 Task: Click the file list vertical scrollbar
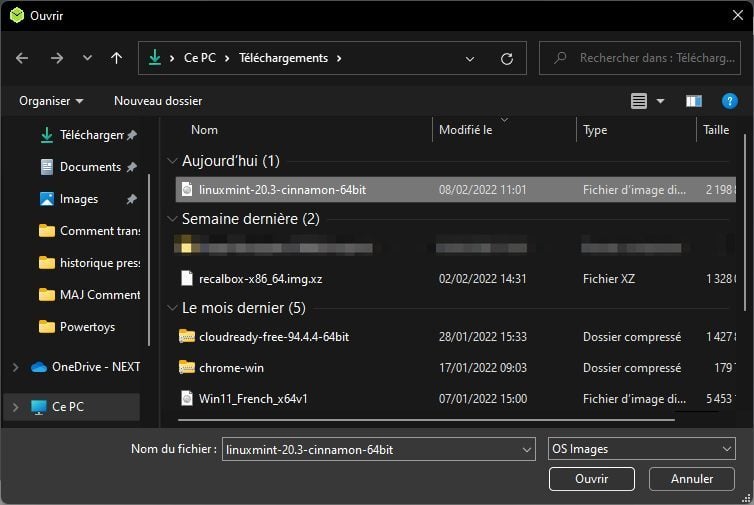click(744, 222)
